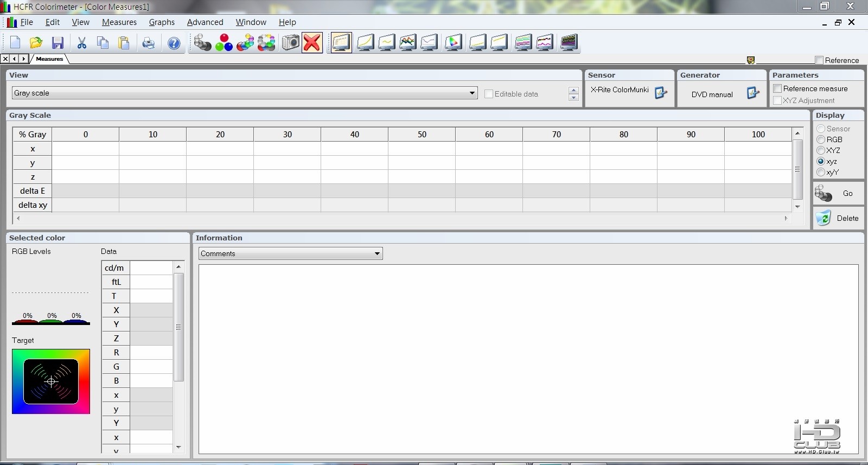Click the Target color wheel swatch
The height and width of the screenshot is (465, 868).
[51, 381]
